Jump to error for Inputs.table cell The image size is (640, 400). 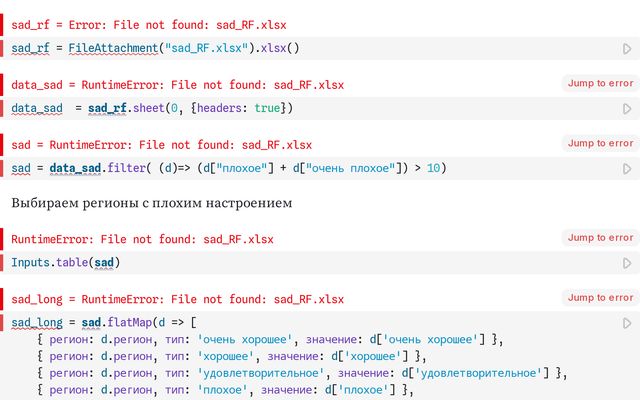pyautogui.click(x=600, y=238)
